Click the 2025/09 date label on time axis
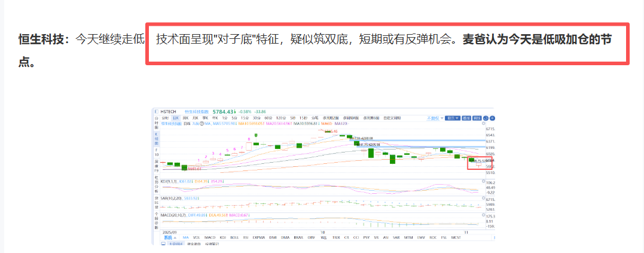Image resolution: width=644 pixels, height=253 pixels. coord(169,232)
